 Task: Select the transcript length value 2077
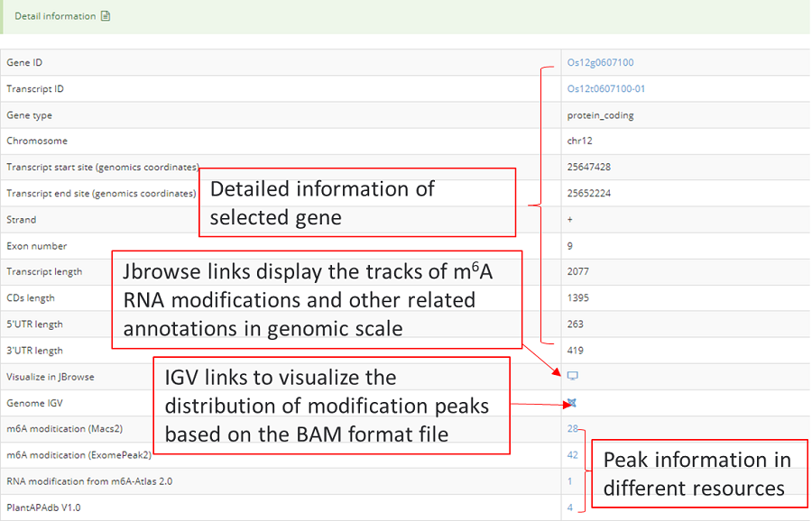577,272
